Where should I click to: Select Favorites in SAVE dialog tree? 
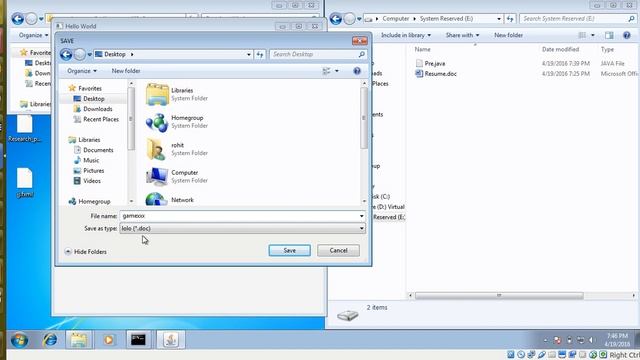[85, 88]
